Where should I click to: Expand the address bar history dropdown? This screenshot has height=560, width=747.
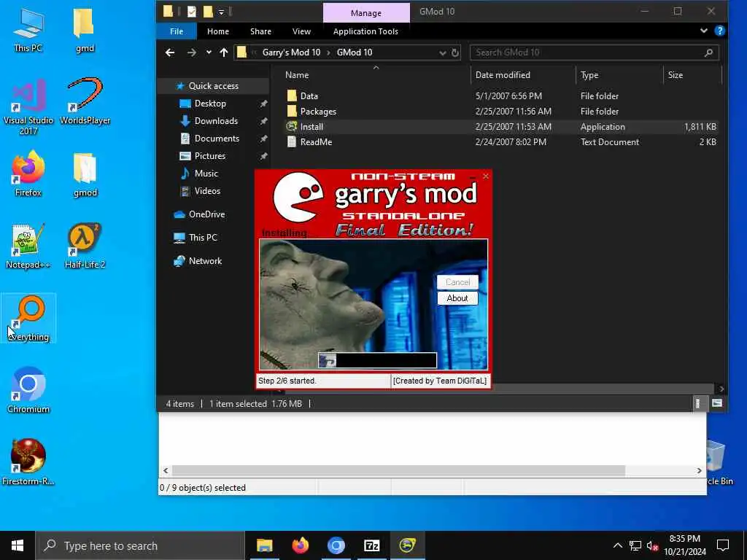tap(443, 52)
